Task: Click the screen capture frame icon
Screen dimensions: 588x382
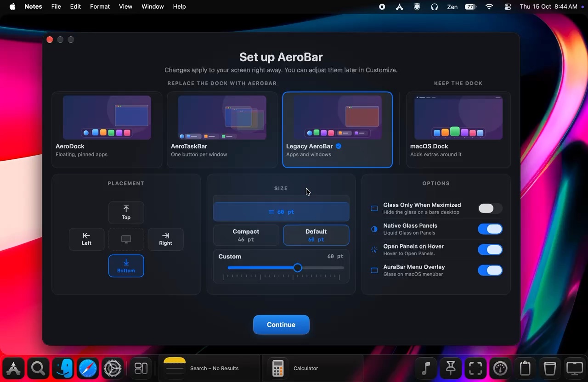Action: click(x=475, y=368)
